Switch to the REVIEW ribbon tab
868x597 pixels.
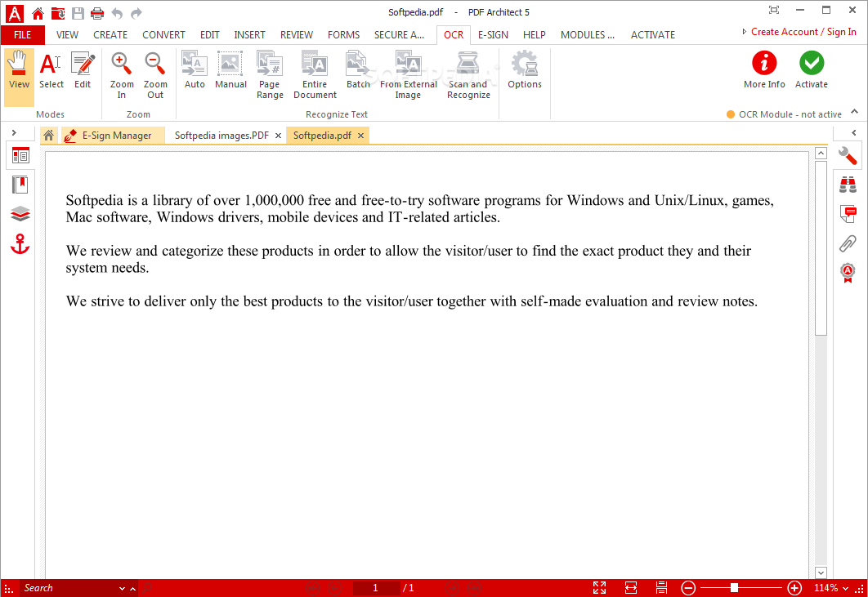coord(296,35)
